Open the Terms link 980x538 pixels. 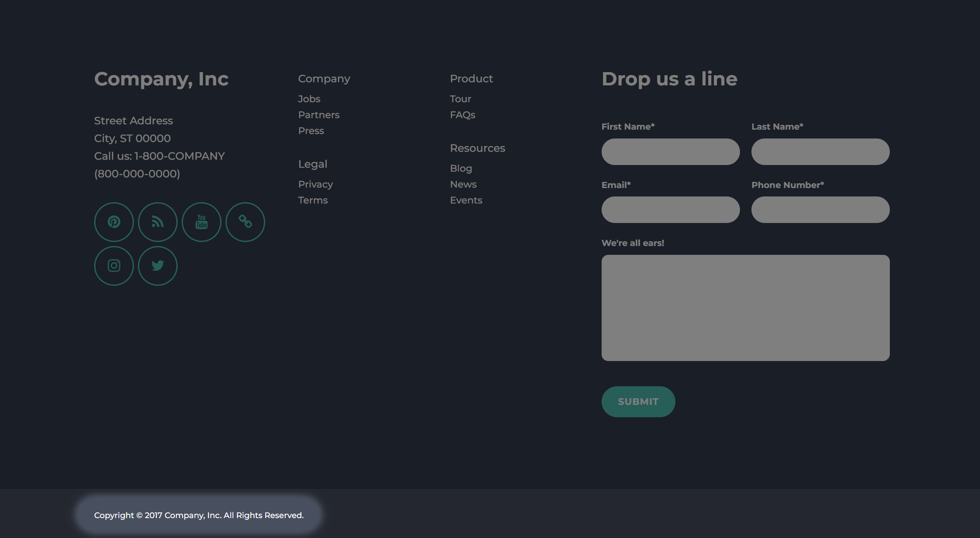[313, 200]
